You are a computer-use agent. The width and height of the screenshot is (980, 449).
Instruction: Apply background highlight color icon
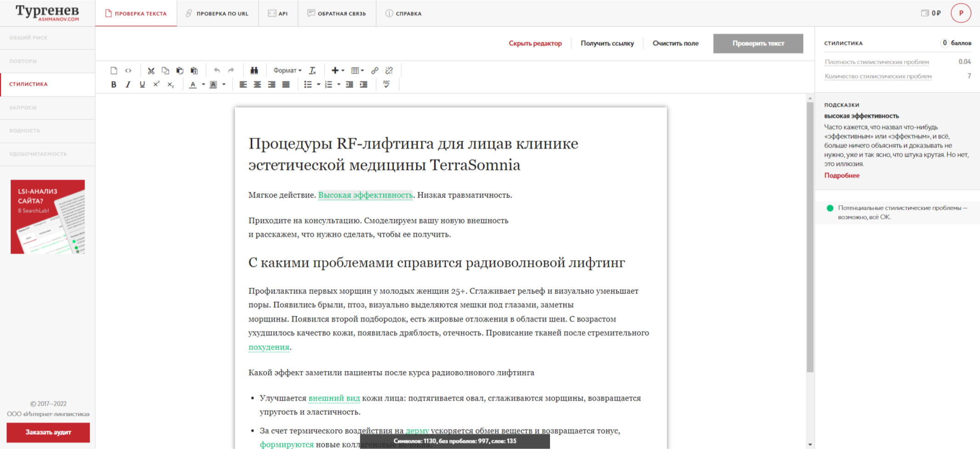213,84
